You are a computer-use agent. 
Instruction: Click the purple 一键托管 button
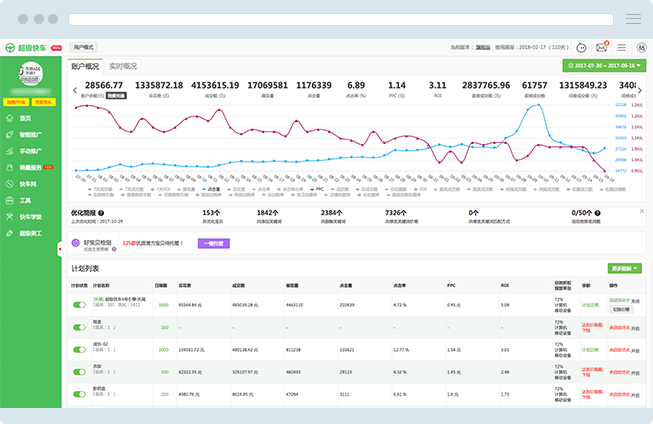[x=216, y=242]
